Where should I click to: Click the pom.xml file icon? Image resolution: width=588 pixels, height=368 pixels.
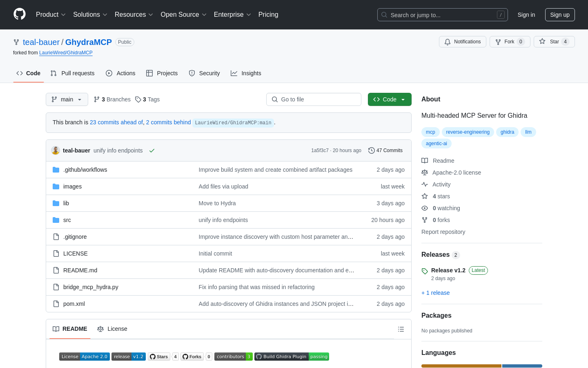coord(56,304)
